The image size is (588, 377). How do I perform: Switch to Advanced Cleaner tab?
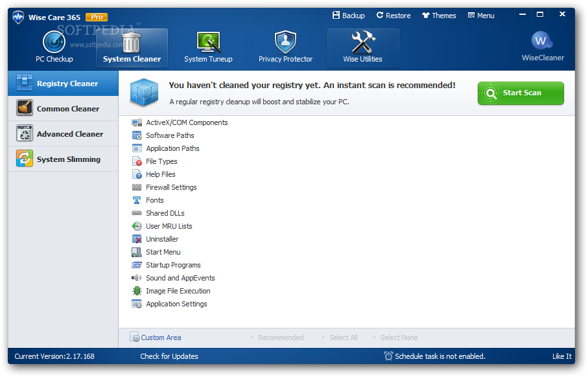pyautogui.click(x=64, y=134)
